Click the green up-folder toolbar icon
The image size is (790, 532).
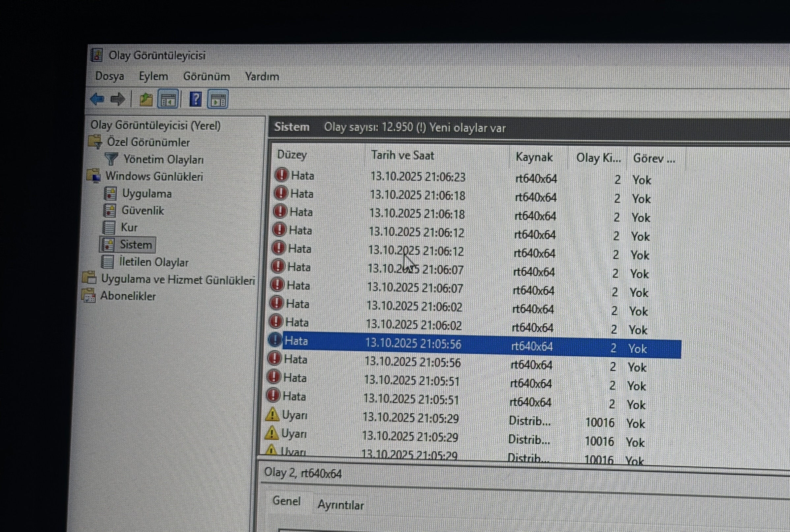coord(146,100)
